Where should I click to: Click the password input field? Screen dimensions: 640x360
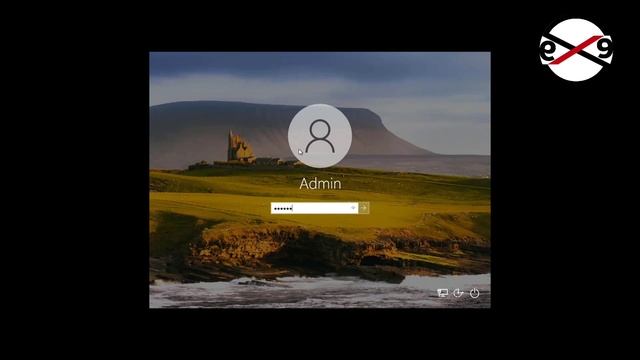[314, 208]
